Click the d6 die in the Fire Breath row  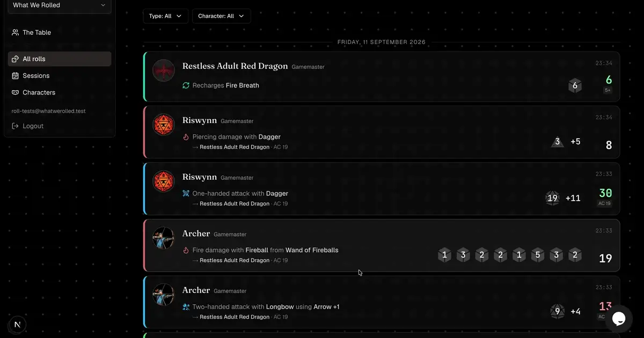tap(575, 86)
